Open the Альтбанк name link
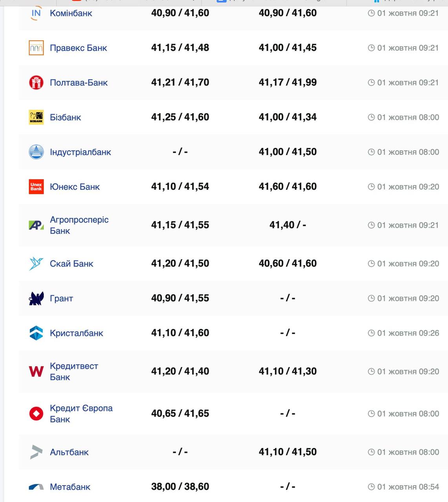Image resolution: width=448 pixels, height=502 pixels. coord(69,452)
